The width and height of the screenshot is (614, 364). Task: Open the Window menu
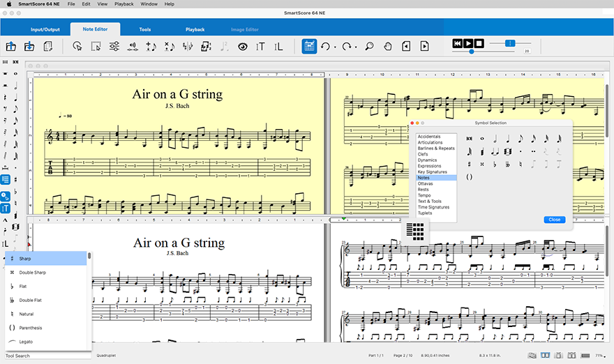(149, 4)
